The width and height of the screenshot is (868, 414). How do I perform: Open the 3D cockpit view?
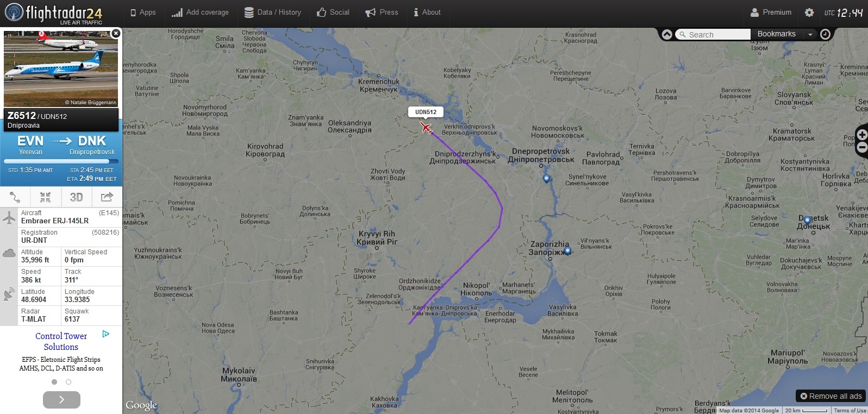click(76, 197)
